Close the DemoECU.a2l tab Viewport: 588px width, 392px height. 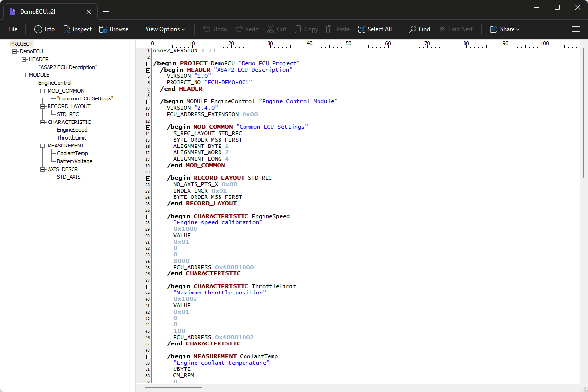[88, 11]
